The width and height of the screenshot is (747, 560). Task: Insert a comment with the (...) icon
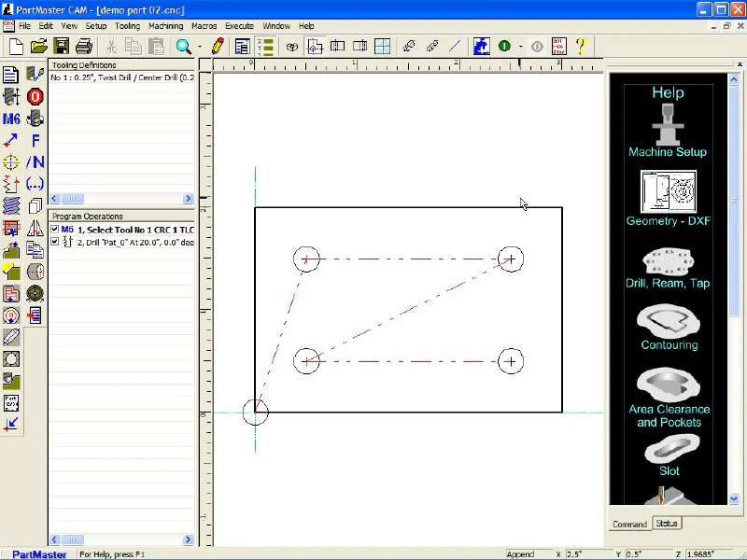point(35,184)
